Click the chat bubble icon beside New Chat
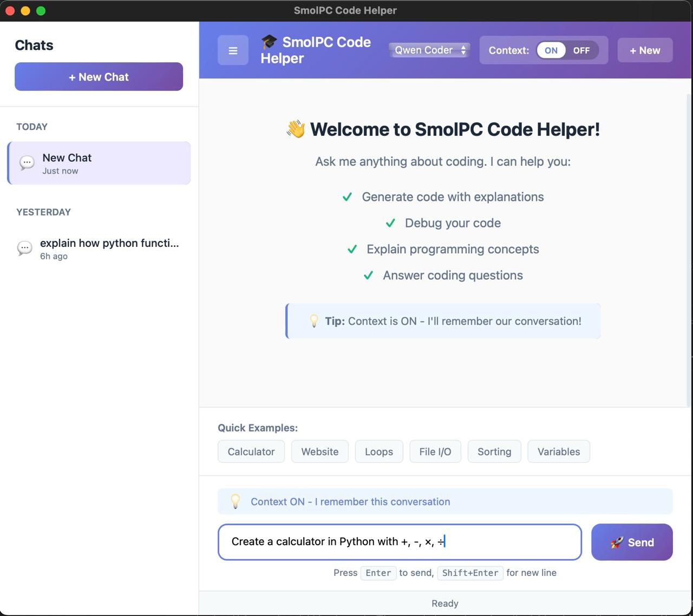 [x=27, y=163]
